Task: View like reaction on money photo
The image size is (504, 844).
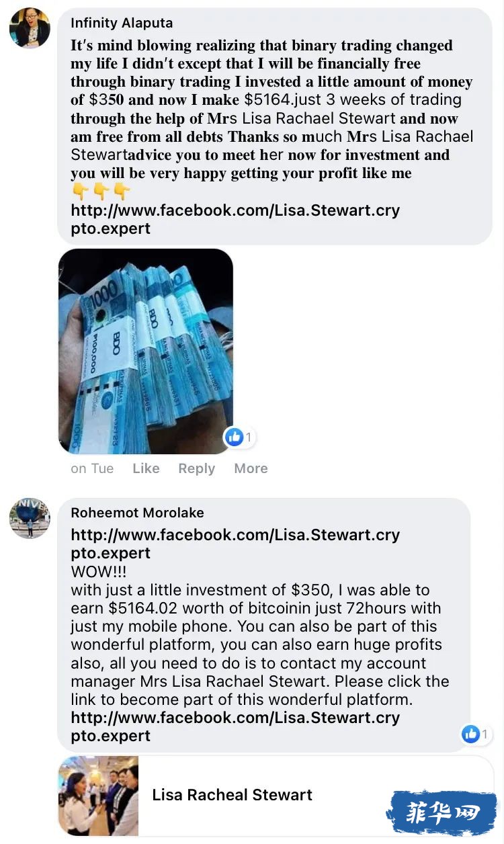Action: coord(234,437)
